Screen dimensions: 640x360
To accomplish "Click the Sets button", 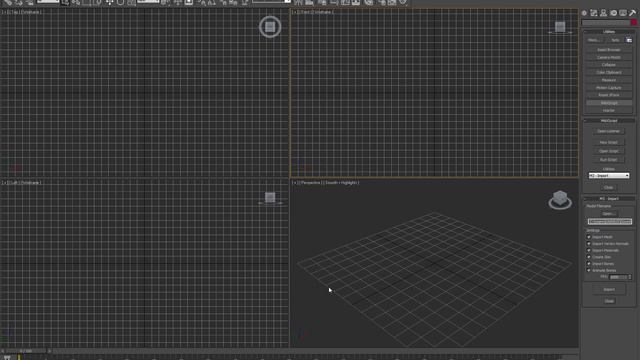I will coord(615,40).
